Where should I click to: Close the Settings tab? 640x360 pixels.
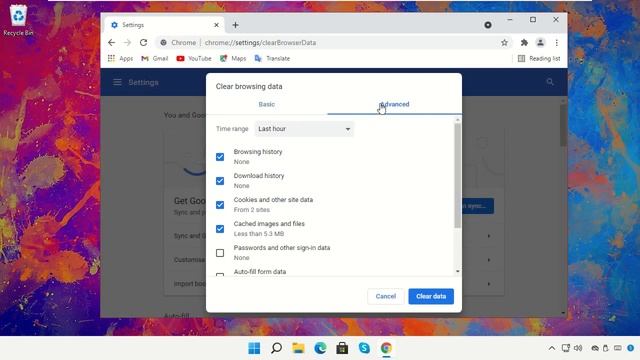pyautogui.click(x=216, y=25)
